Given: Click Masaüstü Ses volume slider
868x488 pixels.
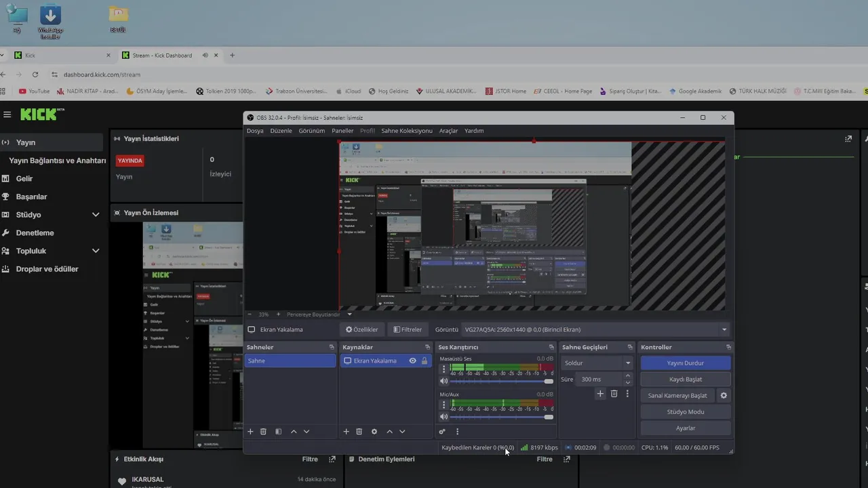Looking at the screenshot, I should pyautogui.click(x=502, y=381).
